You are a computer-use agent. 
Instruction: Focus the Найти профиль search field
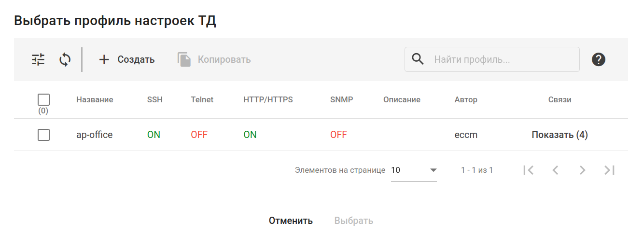coord(502,60)
